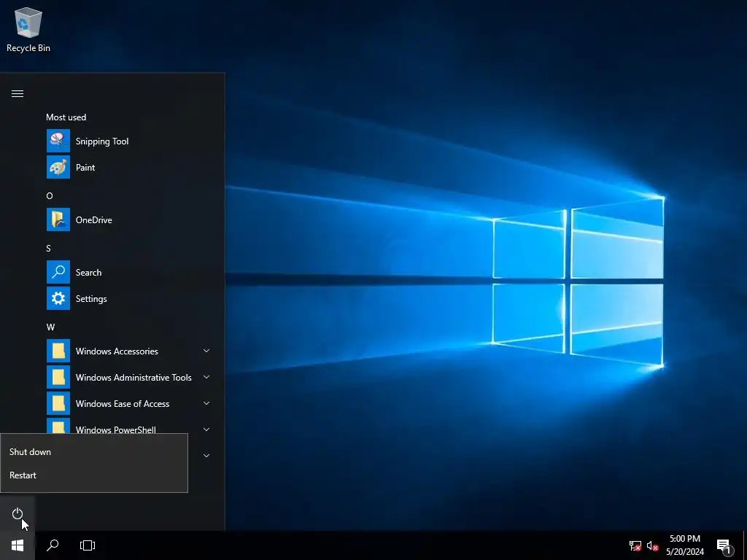The image size is (747, 560).
Task: Expand Windows Accessories chevron
Action: [x=206, y=351]
